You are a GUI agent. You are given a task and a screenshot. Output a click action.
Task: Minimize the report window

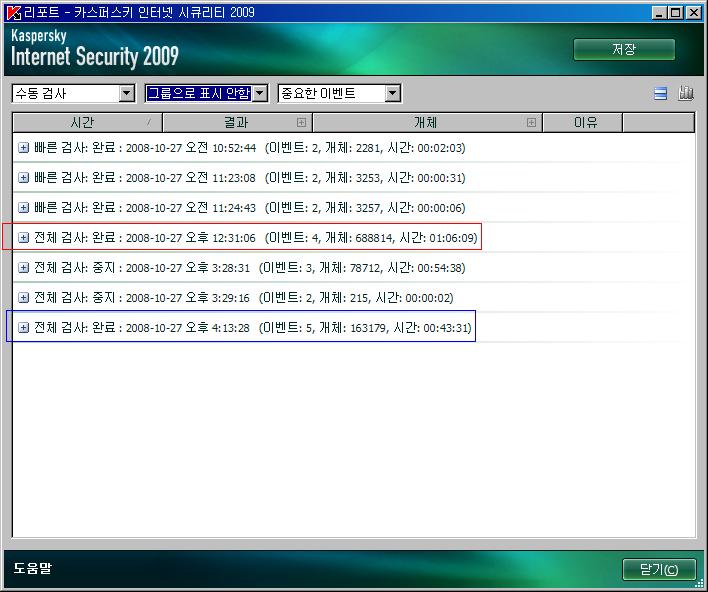[x=659, y=13]
